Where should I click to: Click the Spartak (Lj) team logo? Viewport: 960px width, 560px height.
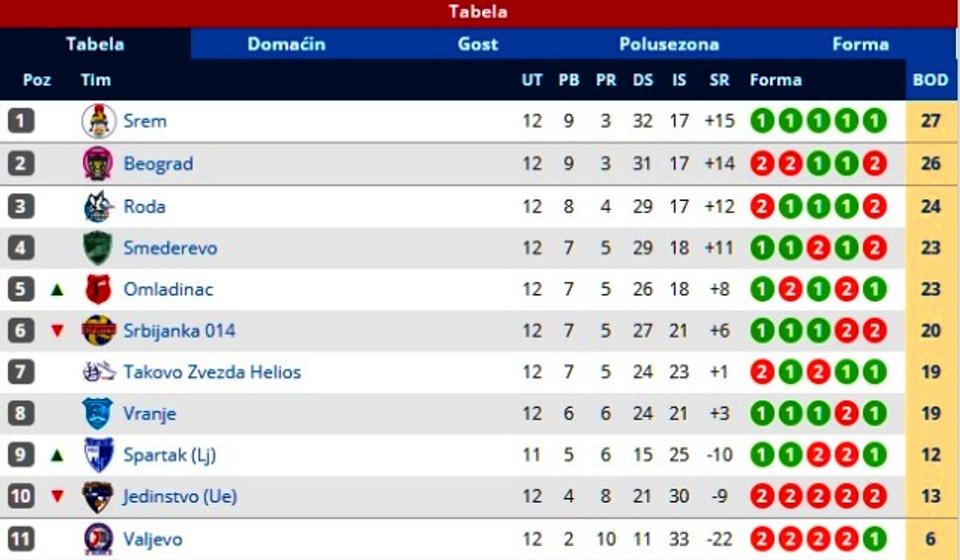coord(98,455)
